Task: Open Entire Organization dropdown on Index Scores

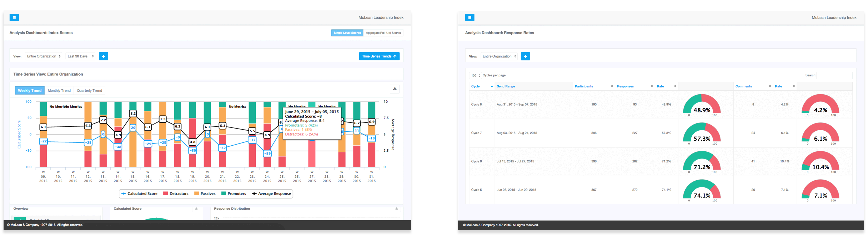Action: (44, 56)
